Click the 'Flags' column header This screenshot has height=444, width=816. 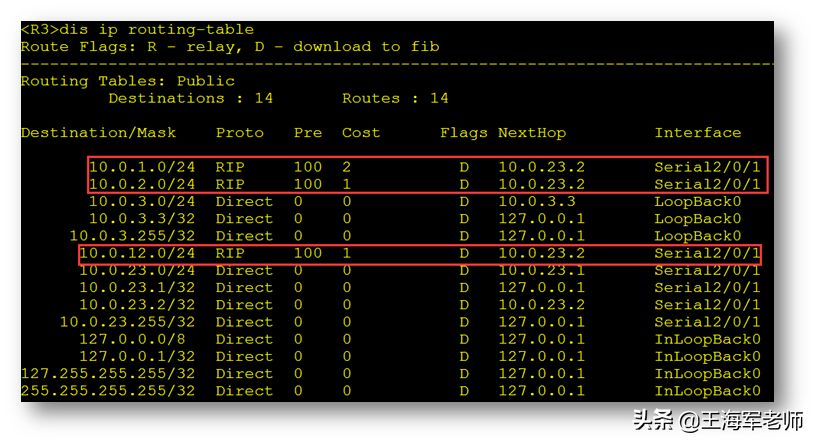[x=464, y=133]
